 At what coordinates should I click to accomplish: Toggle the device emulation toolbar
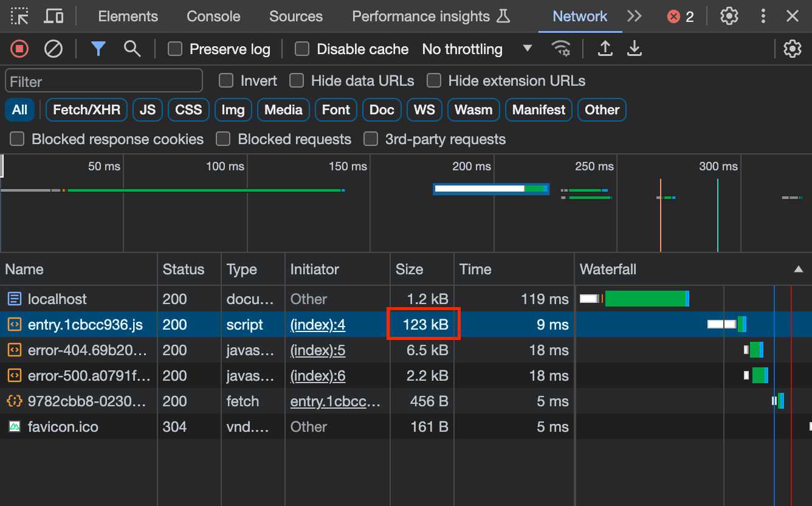point(53,16)
